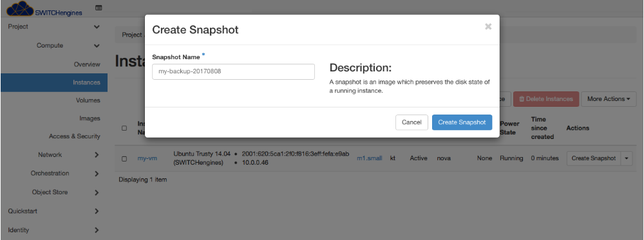This screenshot has height=240, width=644.
Task: Cancel the snapshot dialog
Action: 412,122
